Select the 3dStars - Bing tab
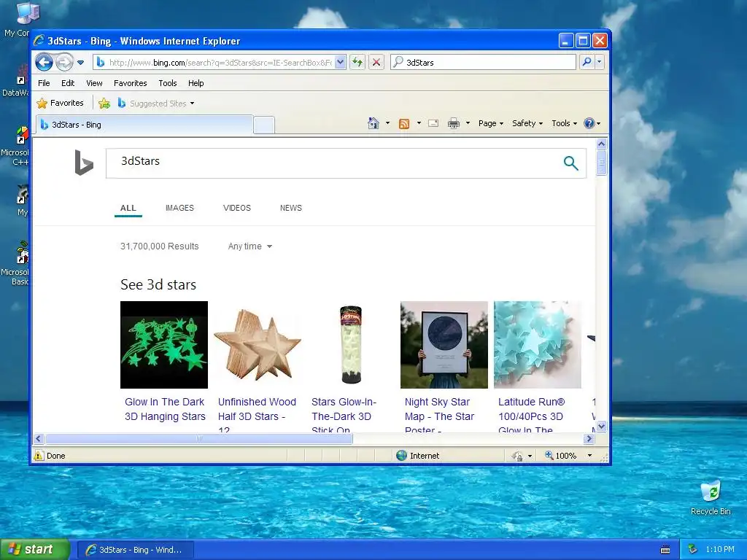The image size is (747, 560). [x=144, y=125]
